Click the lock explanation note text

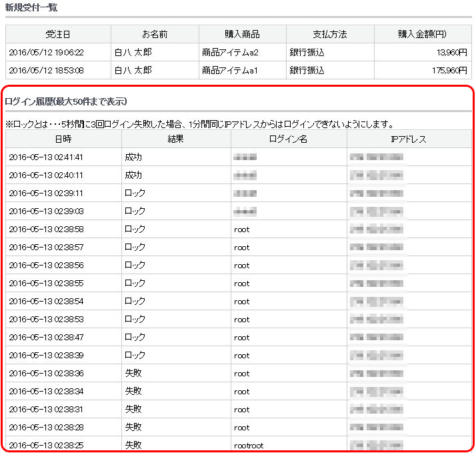pyautogui.click(x=199, y=124)
